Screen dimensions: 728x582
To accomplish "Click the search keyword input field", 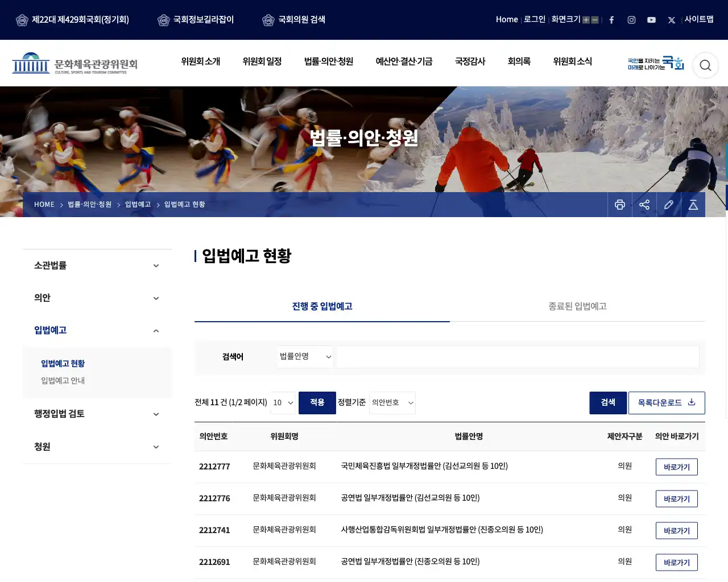I will [518, 356].
